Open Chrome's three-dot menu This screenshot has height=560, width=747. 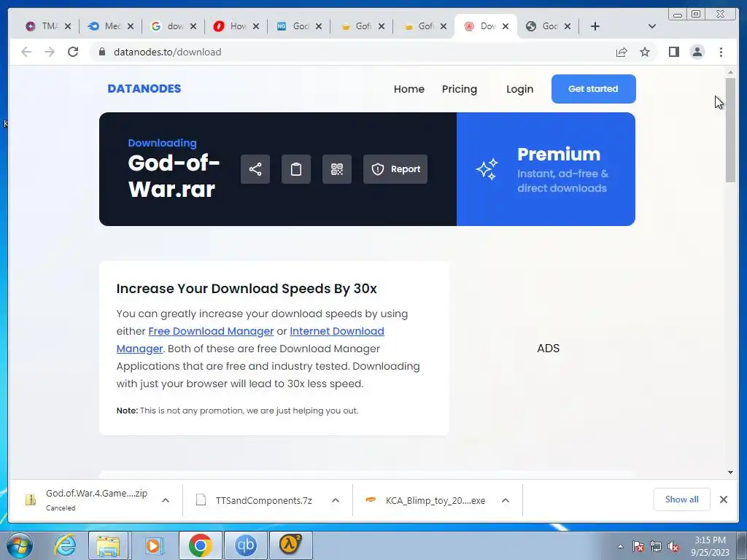pyautogui.click(x=721, y=52)
